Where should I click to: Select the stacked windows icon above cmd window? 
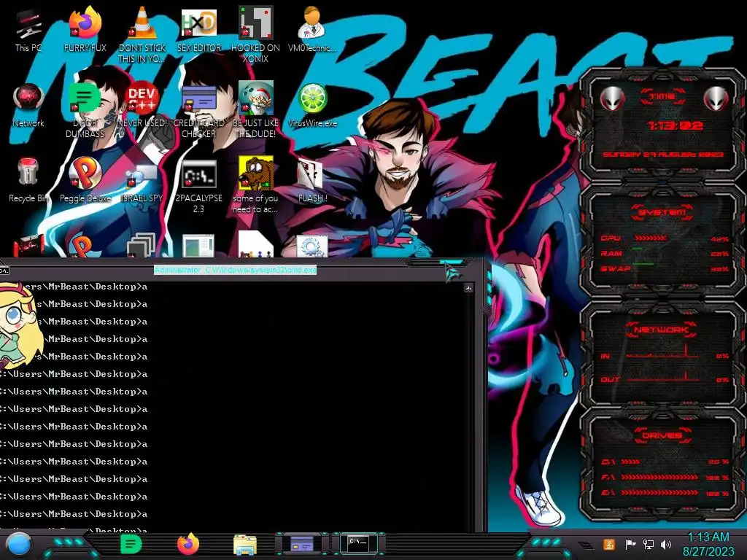click(142, 245)
